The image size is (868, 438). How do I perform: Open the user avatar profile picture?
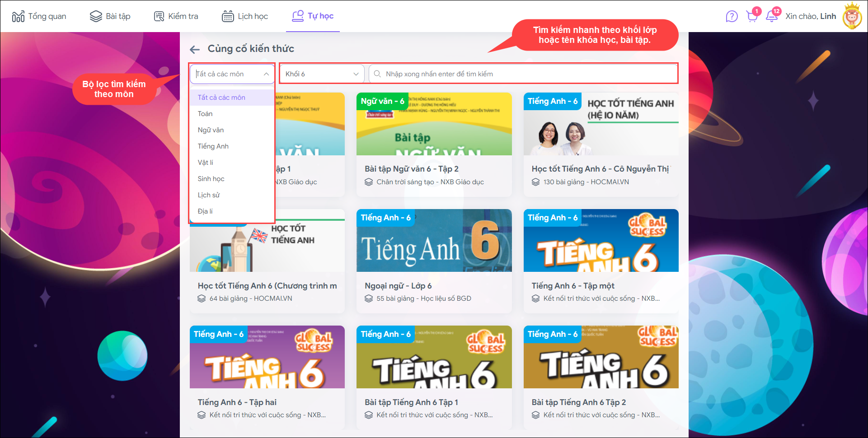852,16
